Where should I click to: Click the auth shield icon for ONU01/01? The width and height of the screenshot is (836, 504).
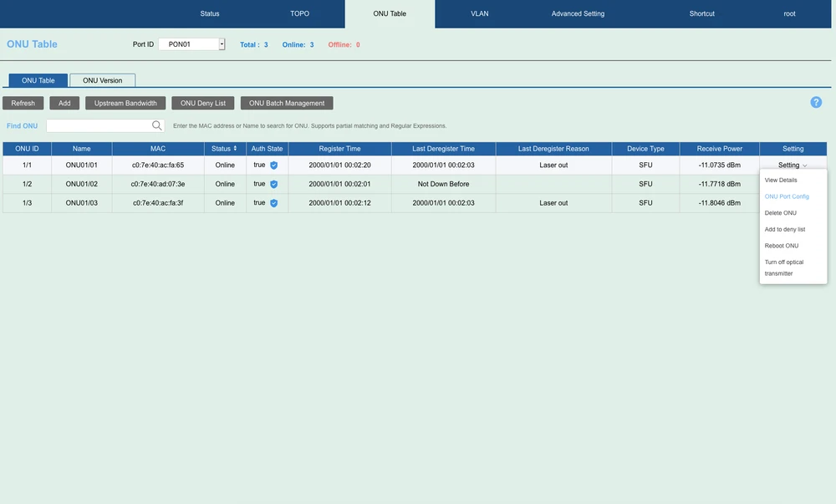tap(273, 165)
